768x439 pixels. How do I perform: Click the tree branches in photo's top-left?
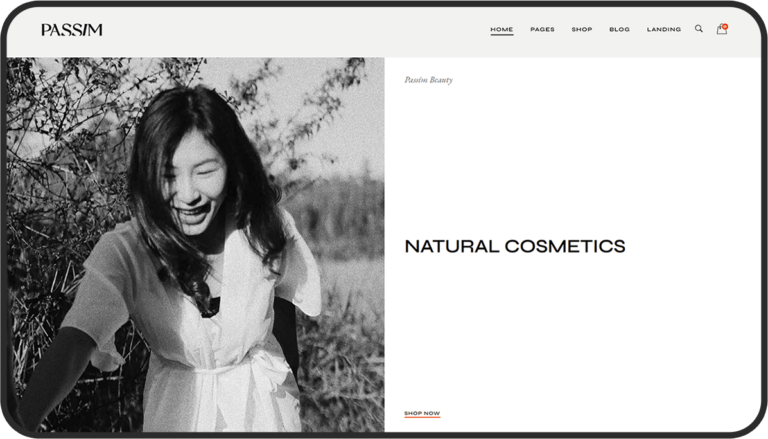[60, 100]
